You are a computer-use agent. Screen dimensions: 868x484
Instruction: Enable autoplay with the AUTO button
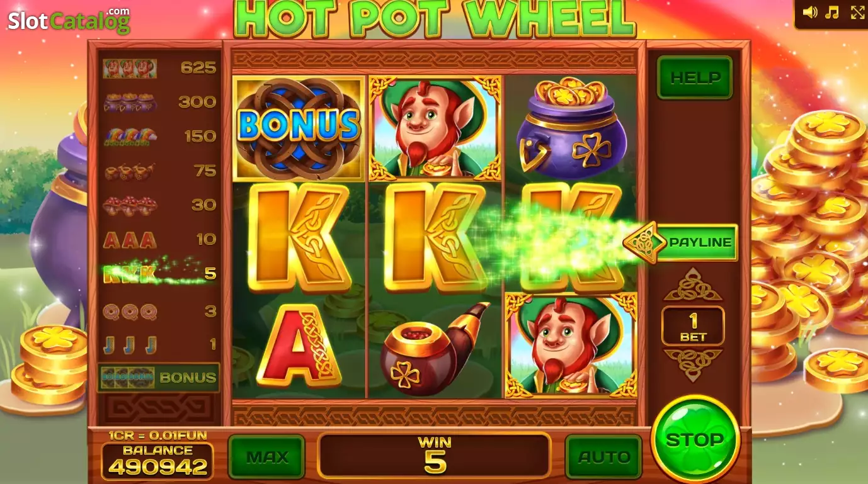pyautogui.click(x=603, y=457)
